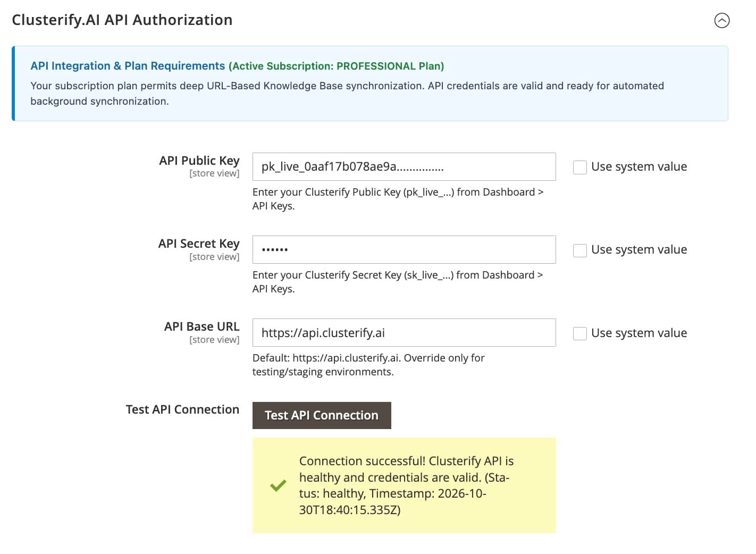The height and width of the screenshot is (554, 756).
Task: Click the Public Key help text below field
Action: (398, 199)
